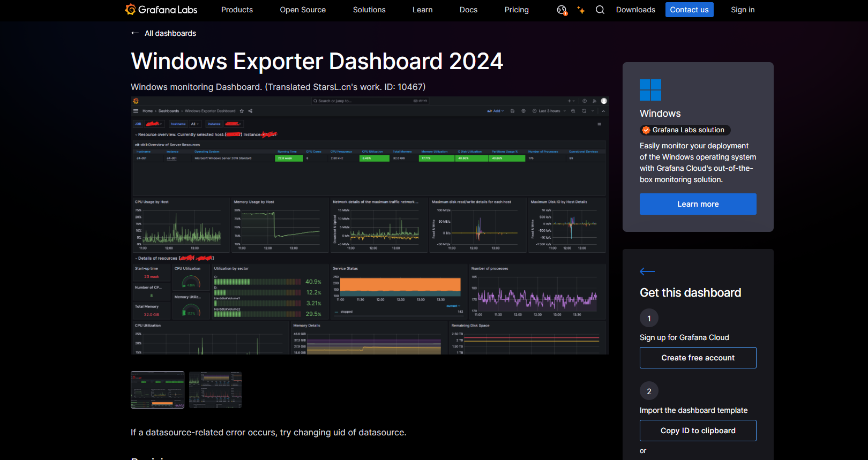The width and height of the screenshot is (868, 460).
Task: Click the Get this dashboard heading
Action: tap(690, 292)
